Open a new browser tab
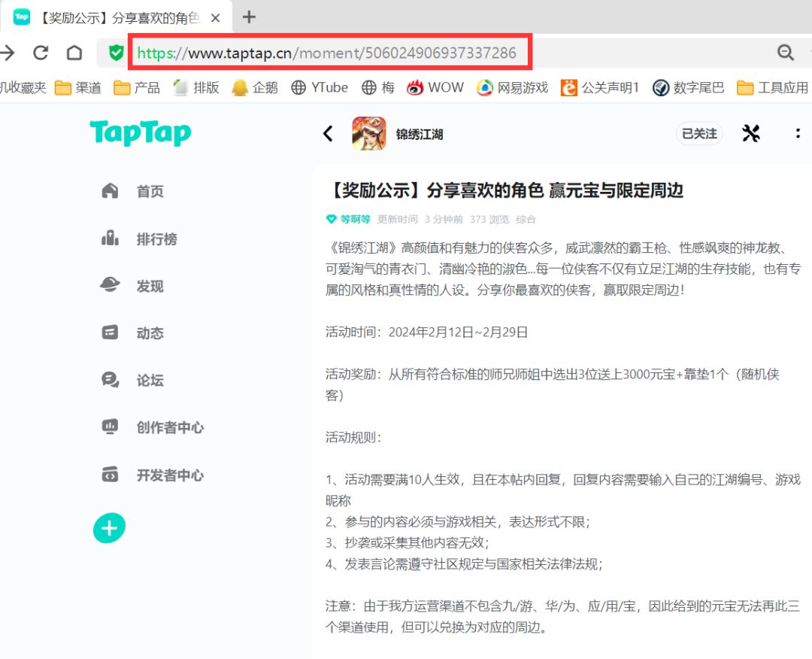Viewport: 812px width, 659px height. pyautogui.click(x=249, y=17)
